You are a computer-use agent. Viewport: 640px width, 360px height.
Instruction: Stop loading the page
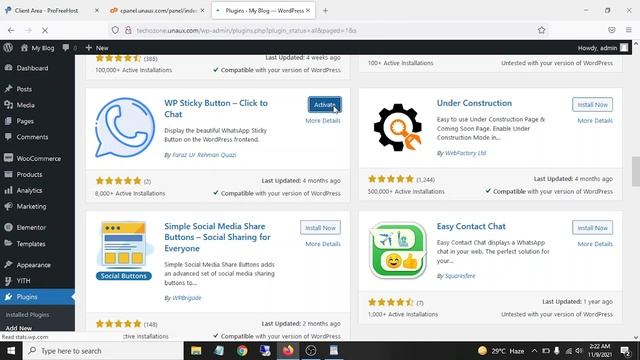click(x=45, y=30)
